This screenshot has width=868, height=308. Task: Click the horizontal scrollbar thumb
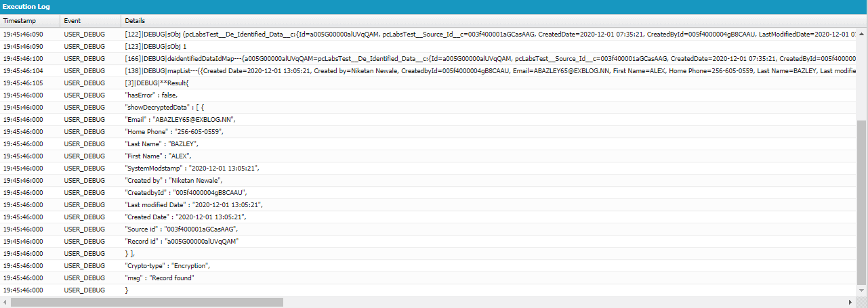tap(146, 302)
